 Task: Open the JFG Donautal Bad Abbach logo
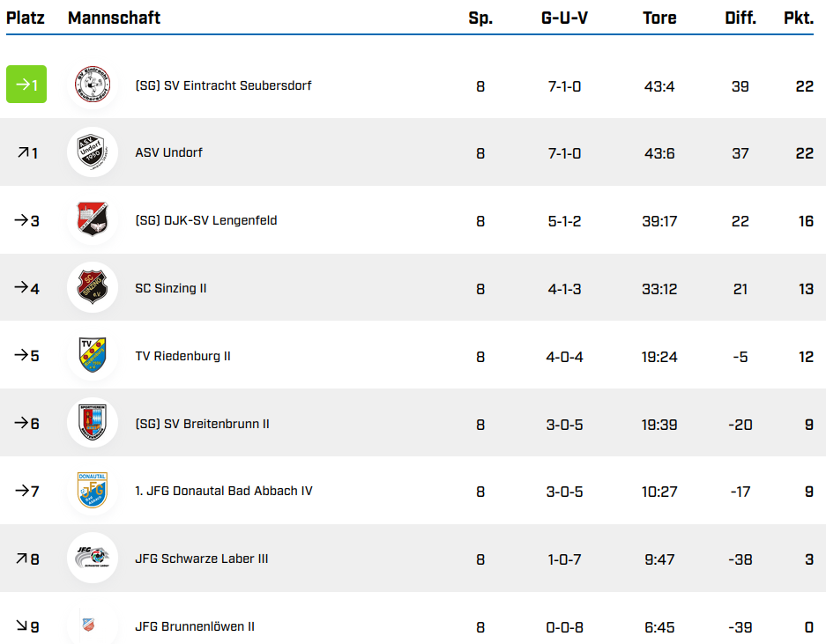[x=92, y=491]
